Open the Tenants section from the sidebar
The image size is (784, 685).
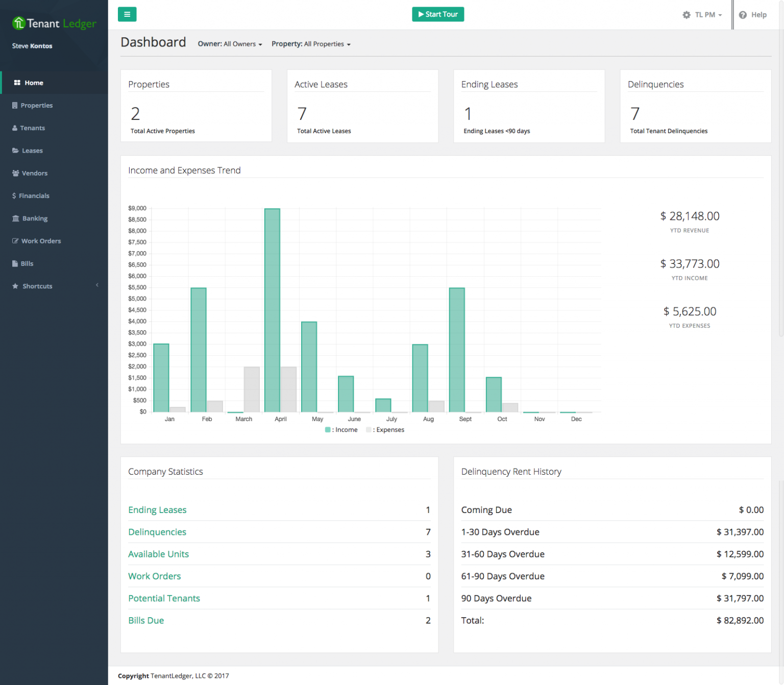(14, 128)
